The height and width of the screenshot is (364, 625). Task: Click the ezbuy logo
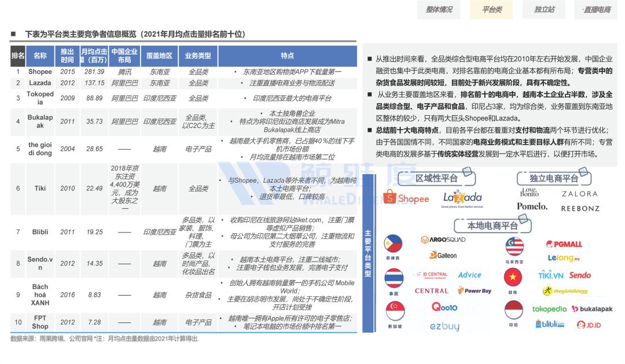(444, 326)
